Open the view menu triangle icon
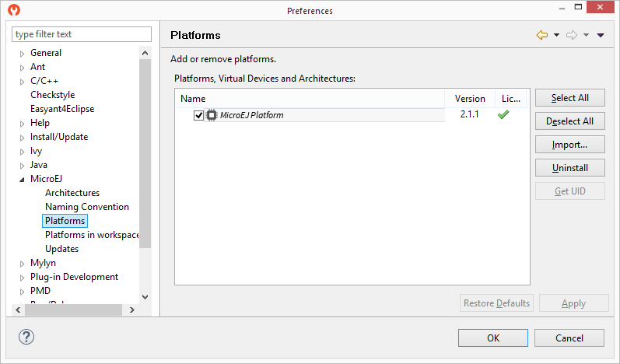620x364 pixels. click(601, 35)
